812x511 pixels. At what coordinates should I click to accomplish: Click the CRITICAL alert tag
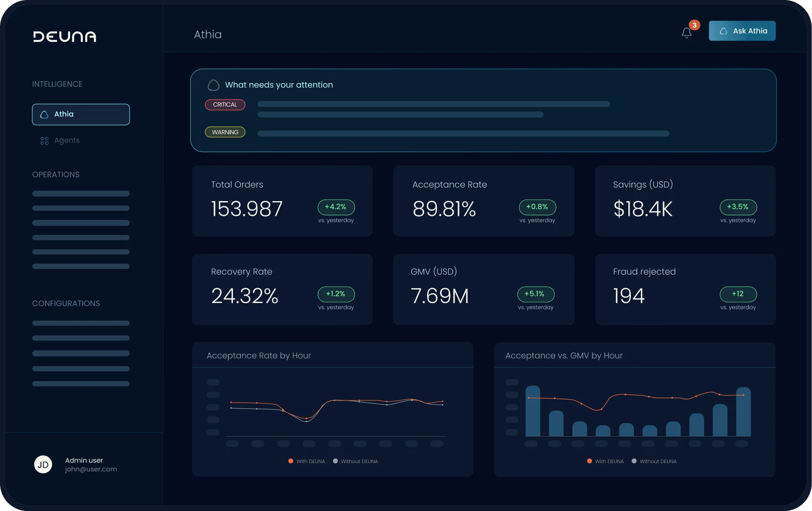(225, 104)
